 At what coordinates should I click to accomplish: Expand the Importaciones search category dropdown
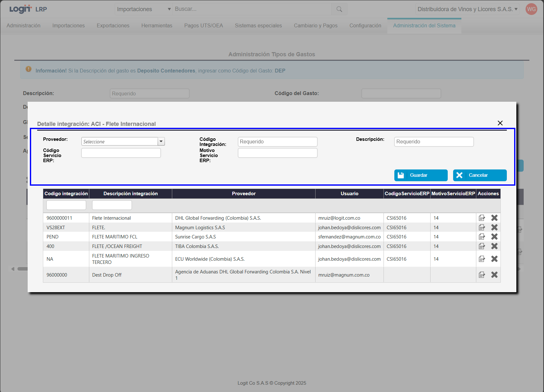[144, 9]
